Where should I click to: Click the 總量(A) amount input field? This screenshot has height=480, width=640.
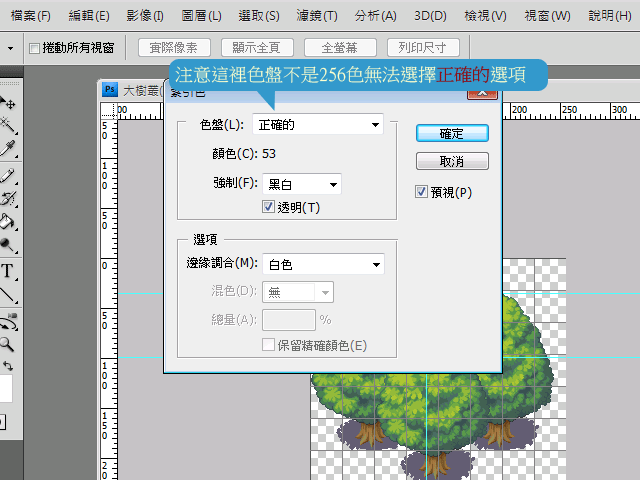coord(289,320)
